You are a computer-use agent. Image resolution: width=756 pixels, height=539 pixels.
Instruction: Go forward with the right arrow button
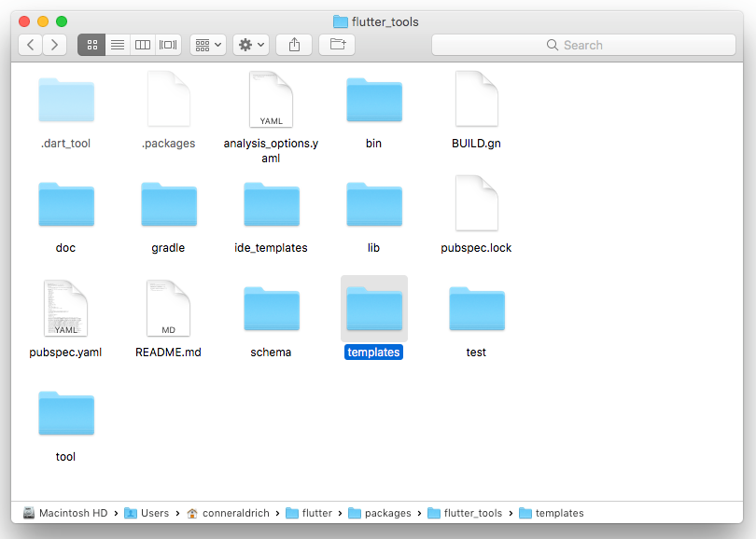coord(54,45)
